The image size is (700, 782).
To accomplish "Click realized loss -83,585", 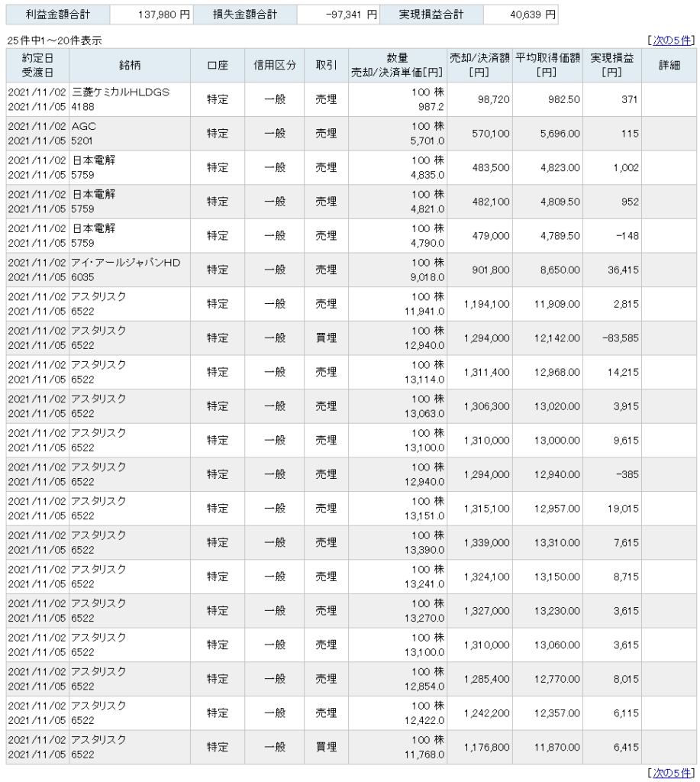I will [x=620, y=338].
